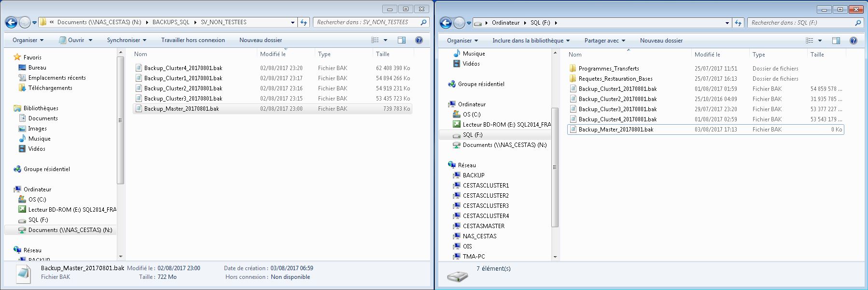Open view options dropdown in right window
This screenshot has height=290, width=868.
click(820, 41)
